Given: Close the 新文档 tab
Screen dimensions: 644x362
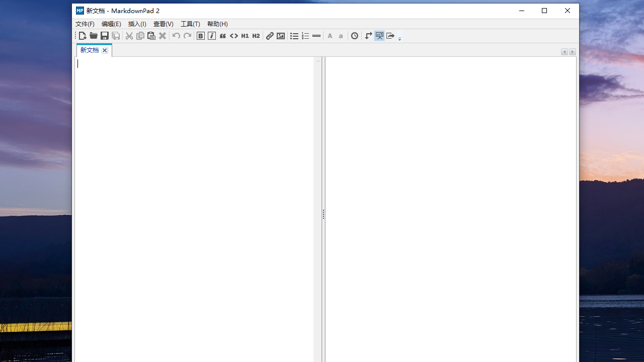Looking at the screenshot, I should pos(105,50).
